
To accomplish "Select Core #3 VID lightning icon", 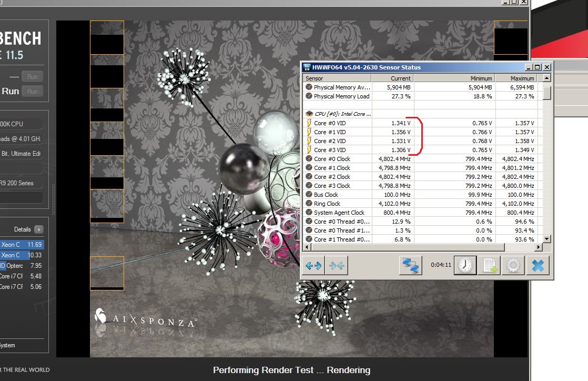I will point(309,150).
